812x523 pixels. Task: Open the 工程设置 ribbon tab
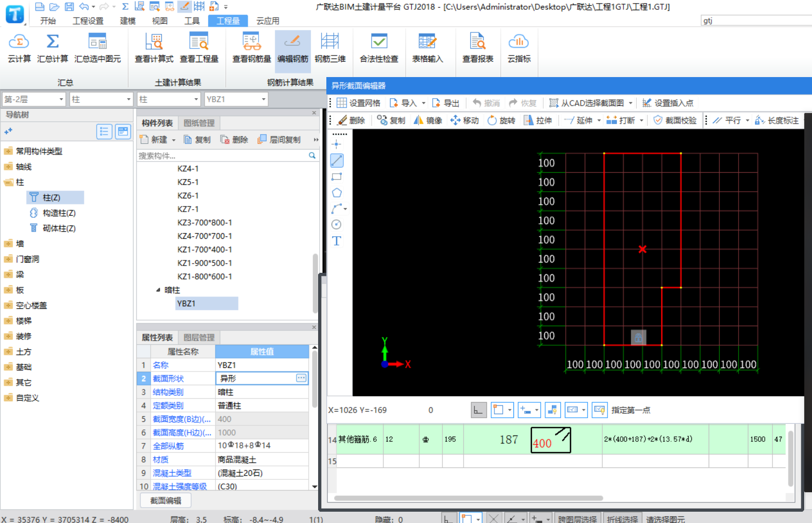tap(88, 21)
